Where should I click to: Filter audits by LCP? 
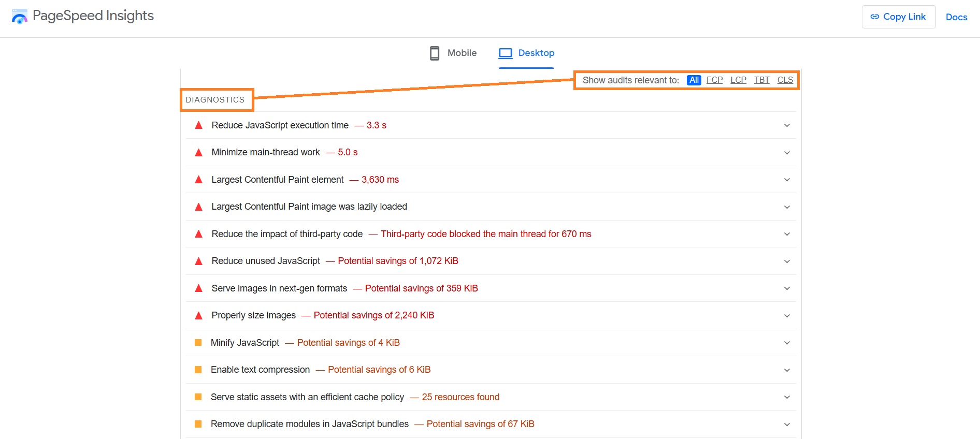[x=738, y=80]
